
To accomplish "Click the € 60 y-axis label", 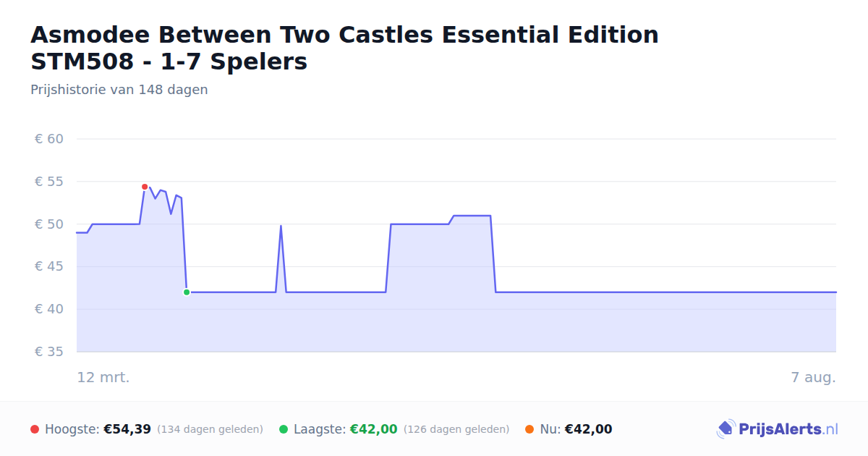I will [49, 139].
